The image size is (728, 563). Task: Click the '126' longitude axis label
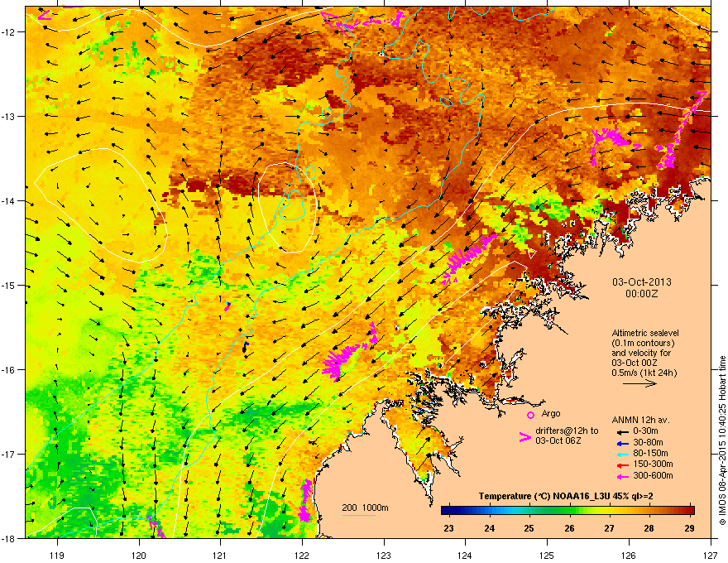[x=629, y=555]
